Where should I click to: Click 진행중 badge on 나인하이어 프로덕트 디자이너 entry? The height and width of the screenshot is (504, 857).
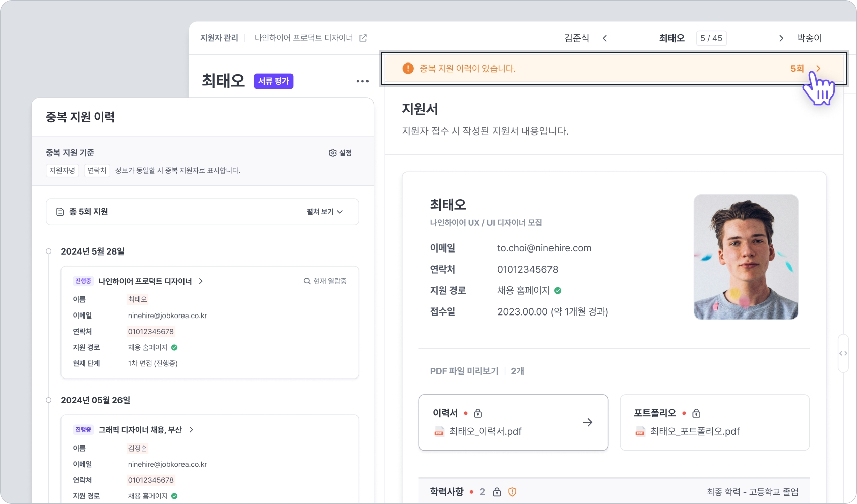pos(83,281)
